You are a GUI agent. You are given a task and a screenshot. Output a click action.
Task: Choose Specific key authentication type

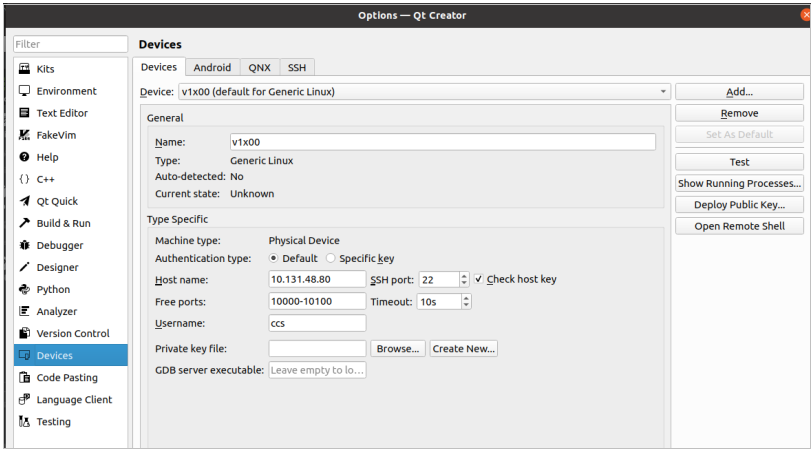tap(331, 258)
